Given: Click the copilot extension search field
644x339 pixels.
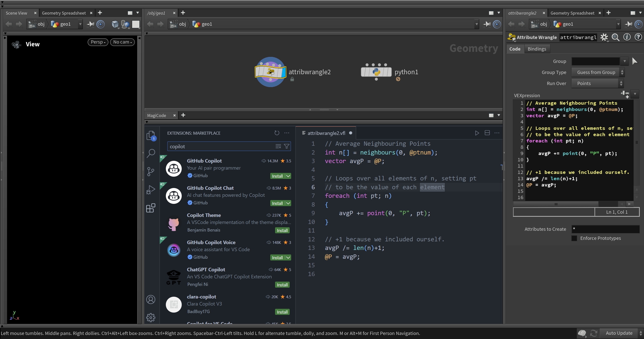Looking at the screenshot, I should pos(221,146).
